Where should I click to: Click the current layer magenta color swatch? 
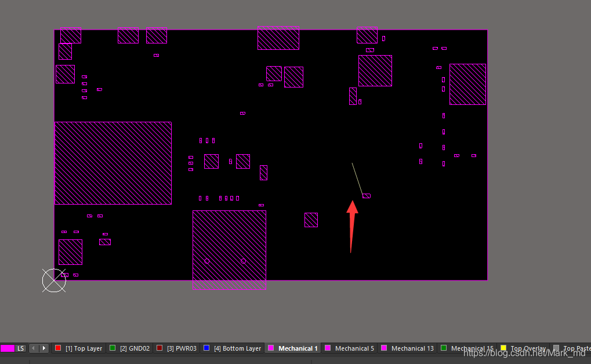pos(8,348)
